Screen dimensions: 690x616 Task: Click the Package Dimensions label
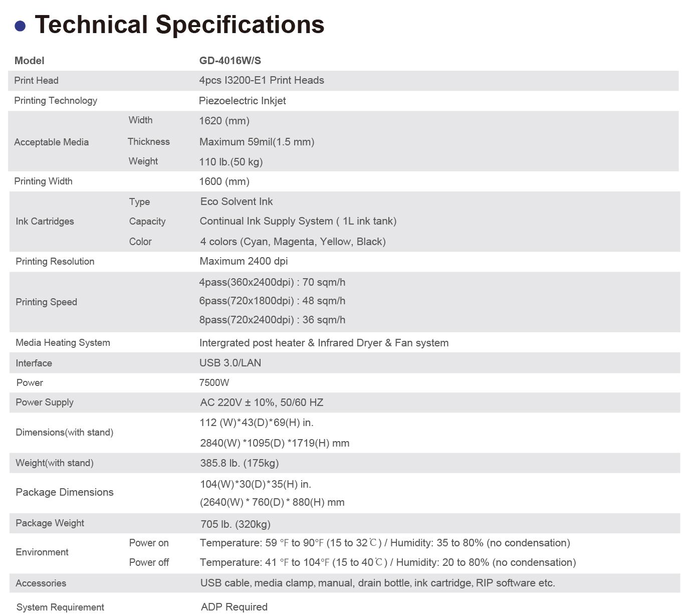(65, 492)
